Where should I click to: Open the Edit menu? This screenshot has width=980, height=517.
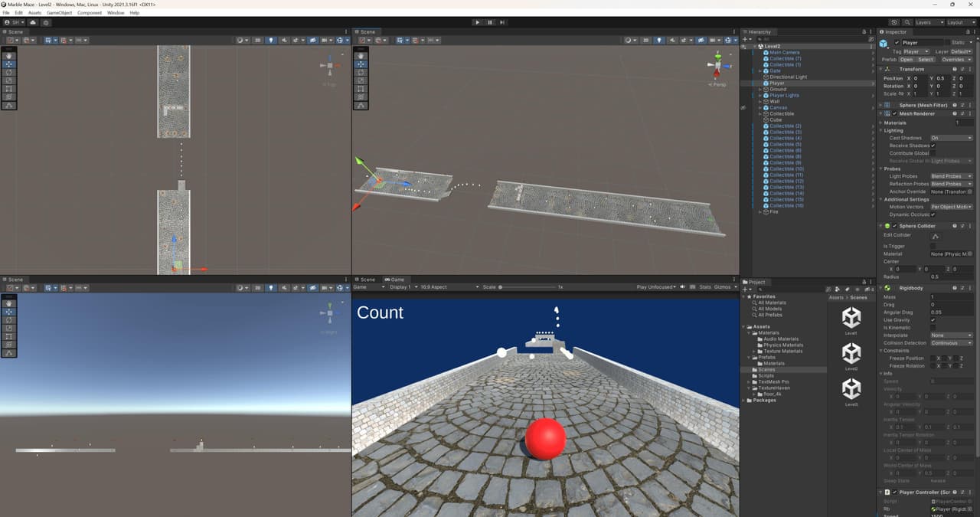[x=18, y=13]
